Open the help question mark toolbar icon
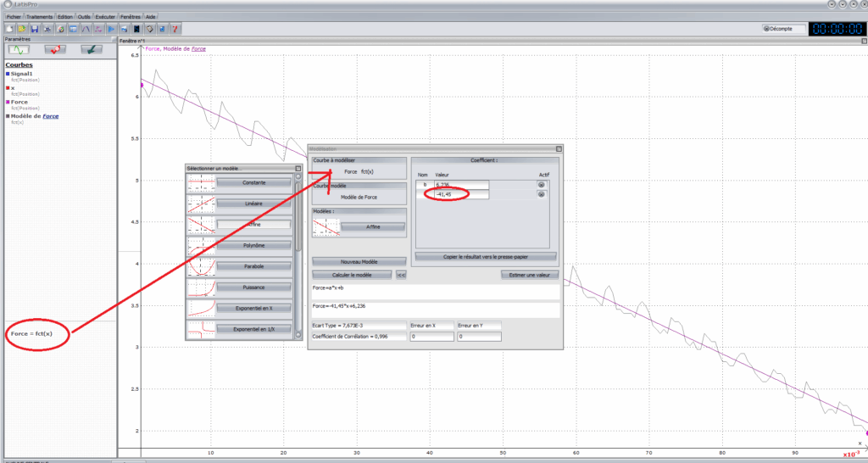868x463 pixels. (175, 29)
